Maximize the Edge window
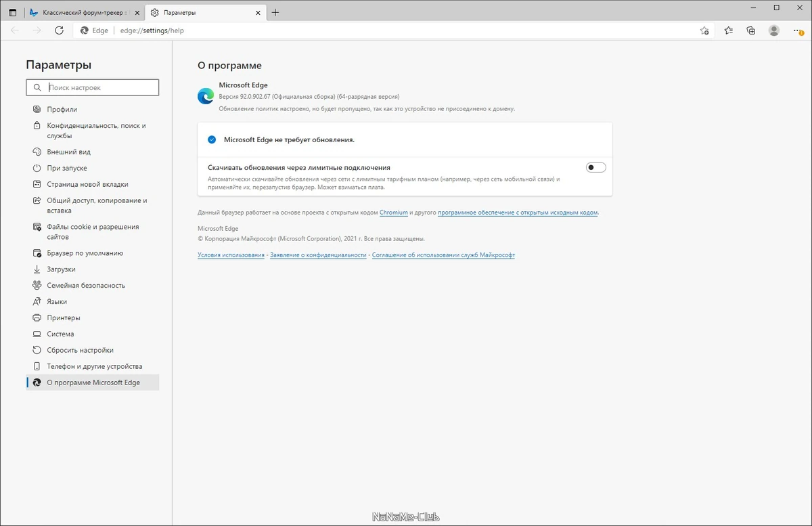 pos(776,7)
